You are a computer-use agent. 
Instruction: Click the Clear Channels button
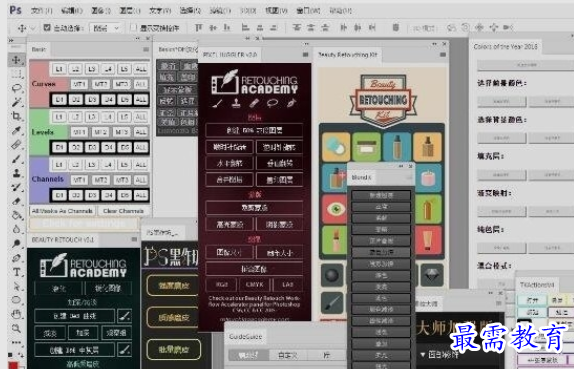tap(124, 211)
